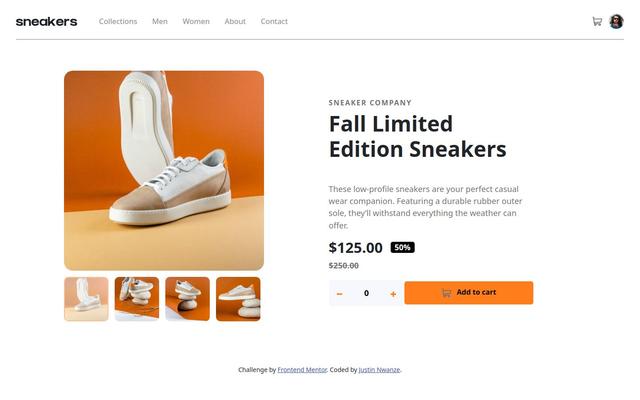Viewport: 640px width, 400px height.
Task: Open the shopping cart icon
Action: pos(597,21)
